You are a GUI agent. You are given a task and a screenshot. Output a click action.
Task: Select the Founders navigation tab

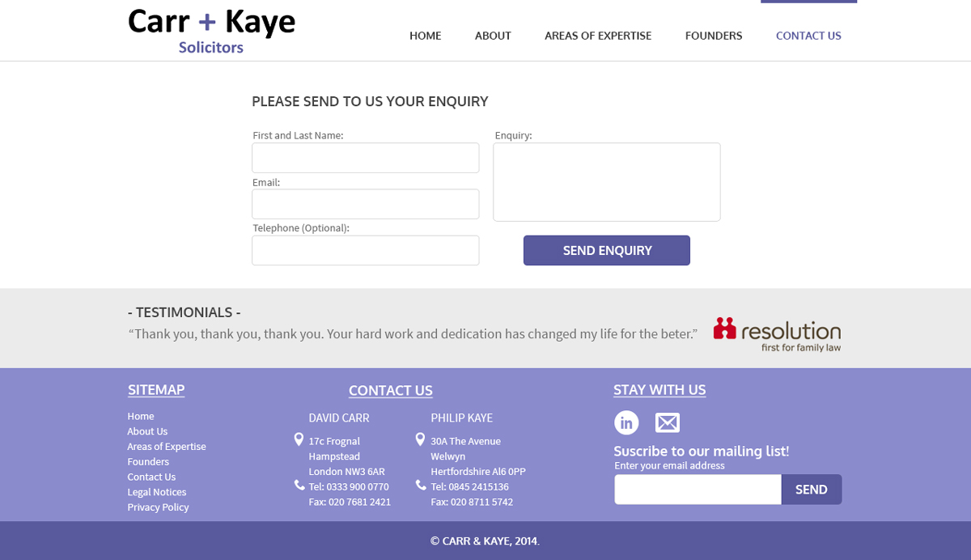coord(714,36)
